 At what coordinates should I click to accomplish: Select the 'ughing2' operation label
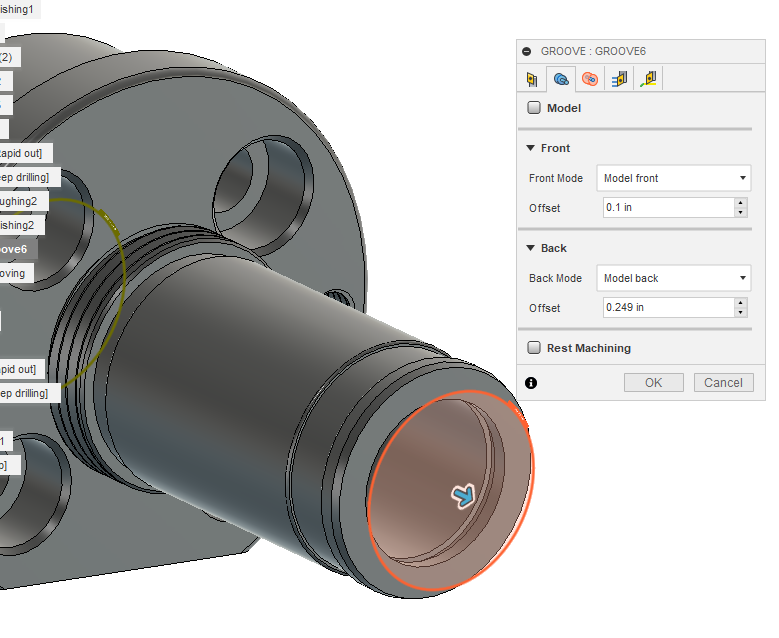tap(24, 201)
